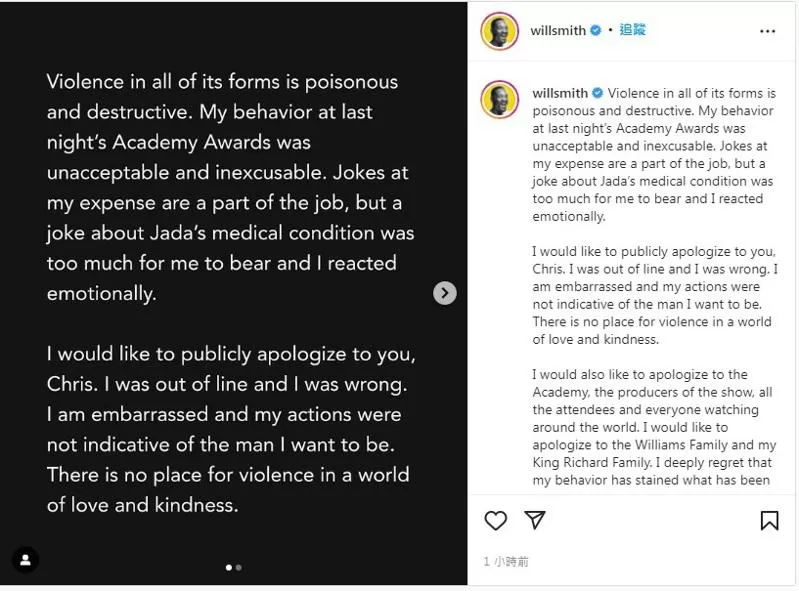Open willsmith avatar beside the caption

(x=499, y=99)
